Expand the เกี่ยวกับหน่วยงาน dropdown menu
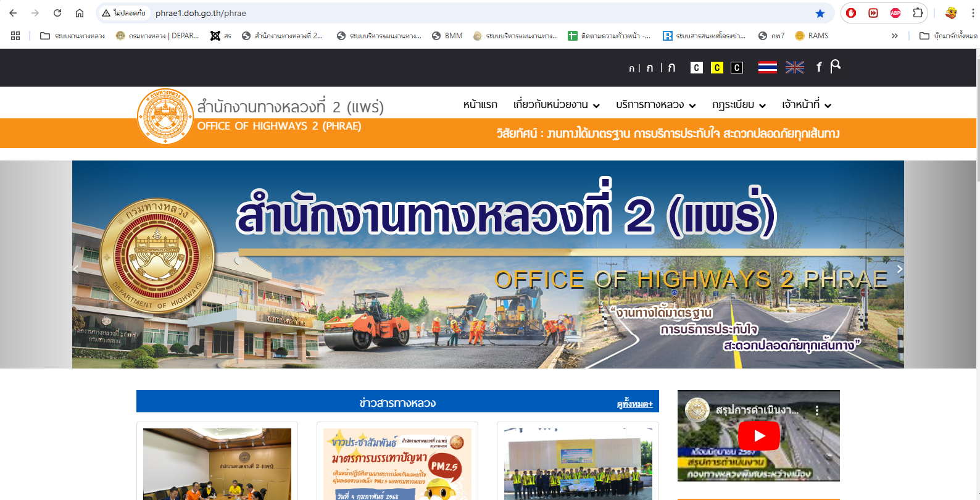Viewport: 980px width, 500px height. [x=556, y=105]
